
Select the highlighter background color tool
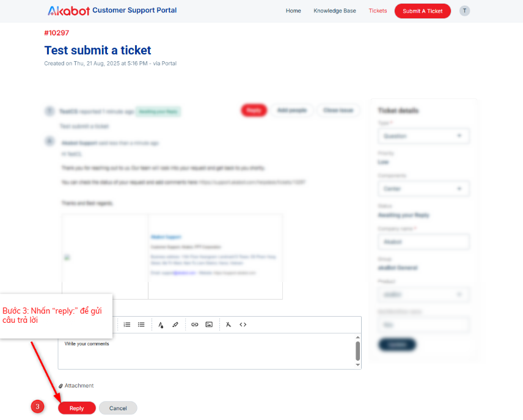coord(175,325)
